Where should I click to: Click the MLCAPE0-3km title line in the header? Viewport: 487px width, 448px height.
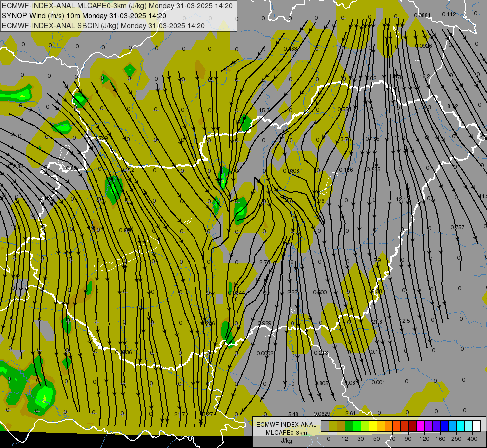tap(117, 6)
